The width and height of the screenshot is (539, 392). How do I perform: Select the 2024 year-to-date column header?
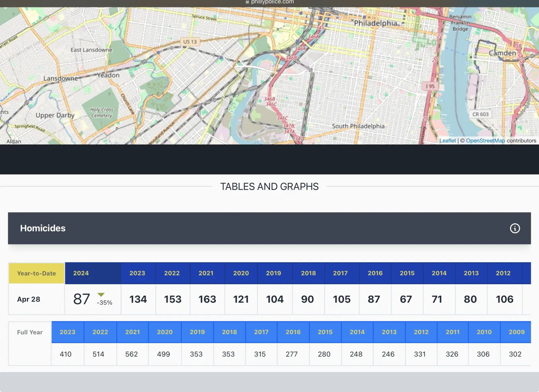(81, 273)
